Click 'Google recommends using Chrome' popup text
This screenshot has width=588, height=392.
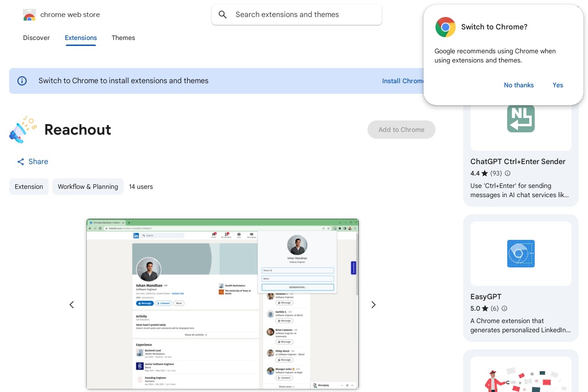(495, 56)
